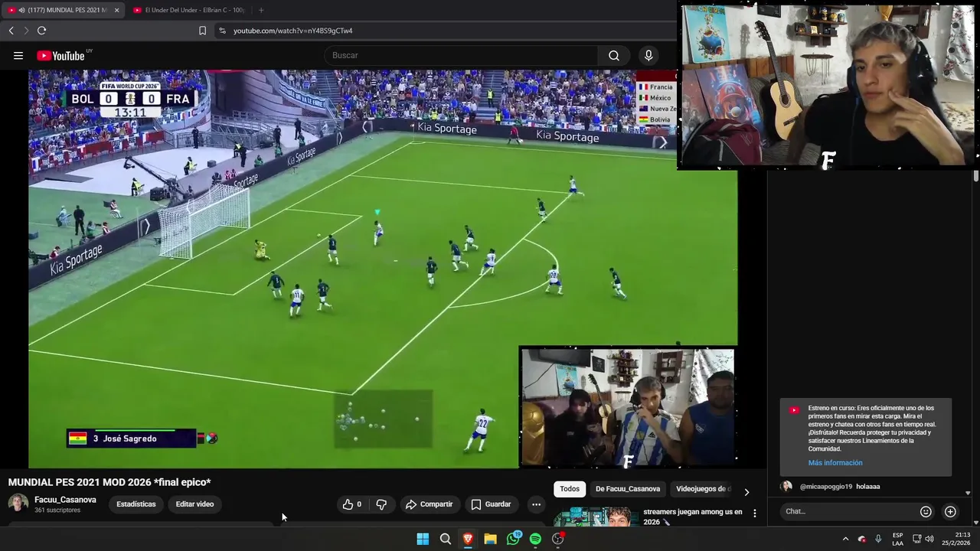The width and height of the screenshot is (980, 551).
Task: Click the video player area
Action: (x=383, y=269)
